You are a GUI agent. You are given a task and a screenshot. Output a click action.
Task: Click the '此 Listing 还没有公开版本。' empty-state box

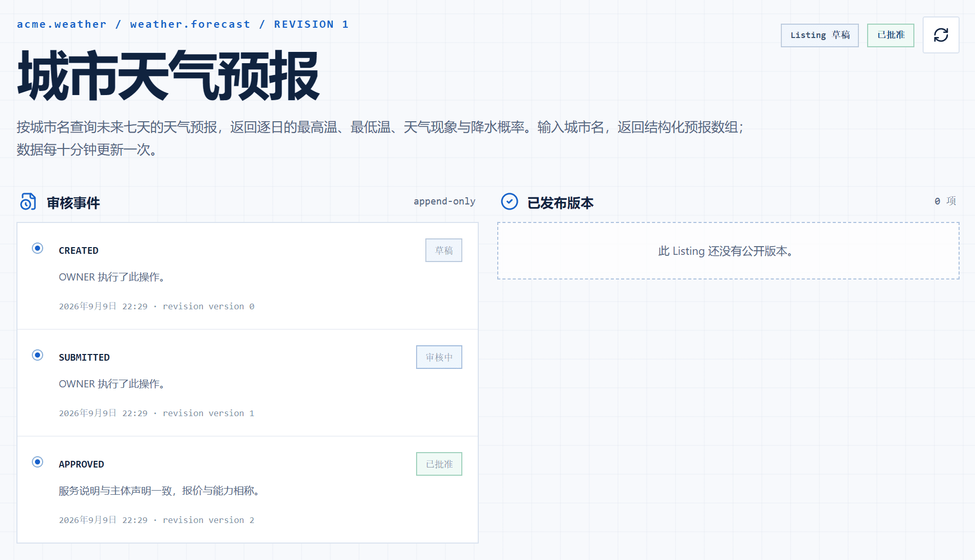(728, 251)
